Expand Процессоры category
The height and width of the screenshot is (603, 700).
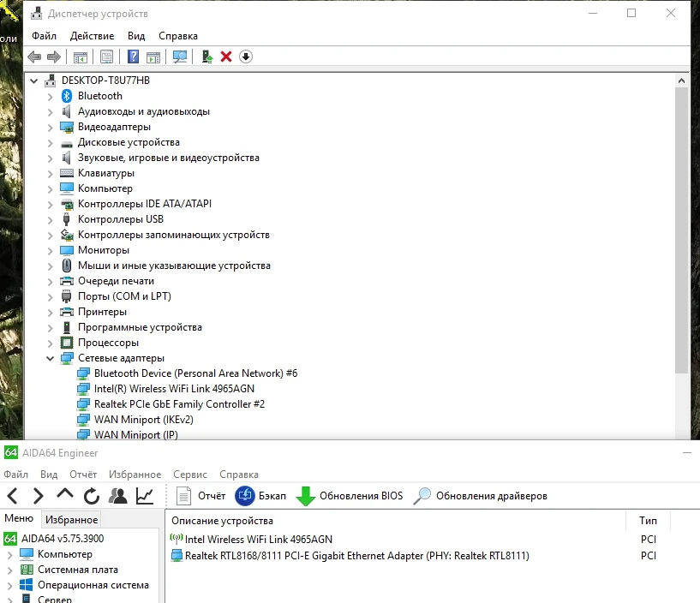50,343
